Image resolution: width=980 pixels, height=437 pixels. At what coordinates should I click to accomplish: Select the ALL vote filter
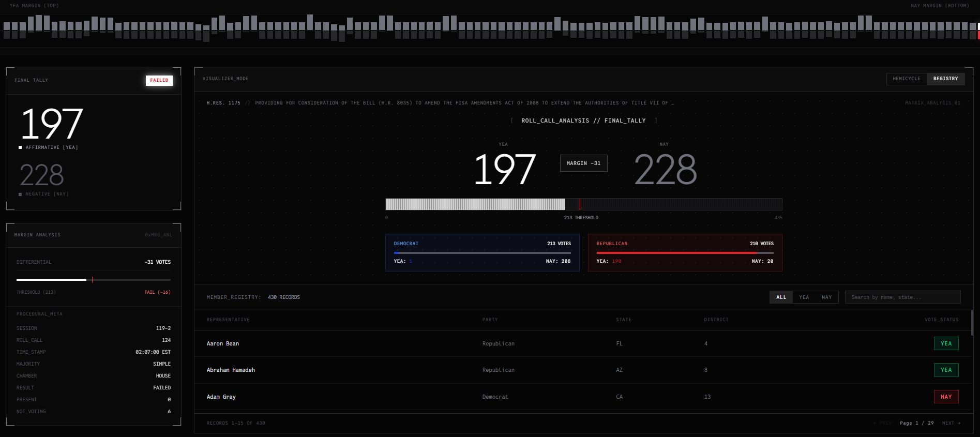[x=781, y=297]
